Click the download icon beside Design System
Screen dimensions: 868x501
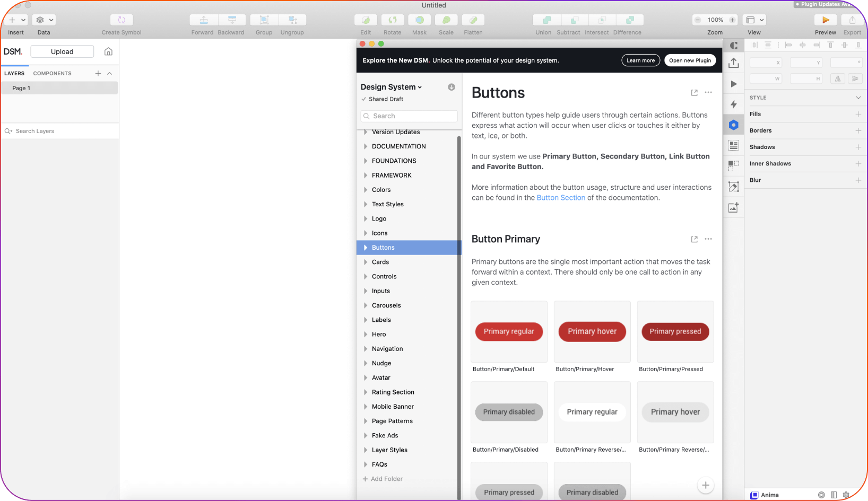(452, 87)
